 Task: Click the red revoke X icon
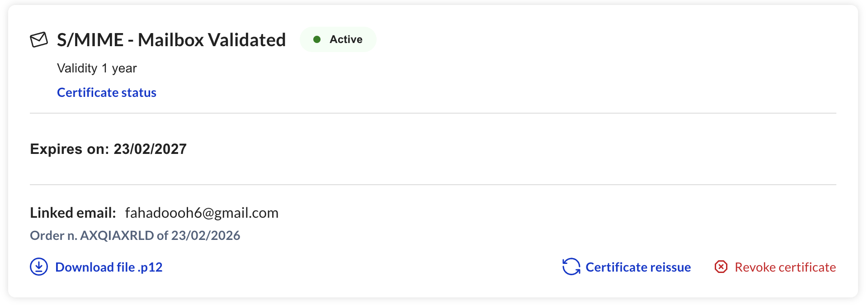721,267
